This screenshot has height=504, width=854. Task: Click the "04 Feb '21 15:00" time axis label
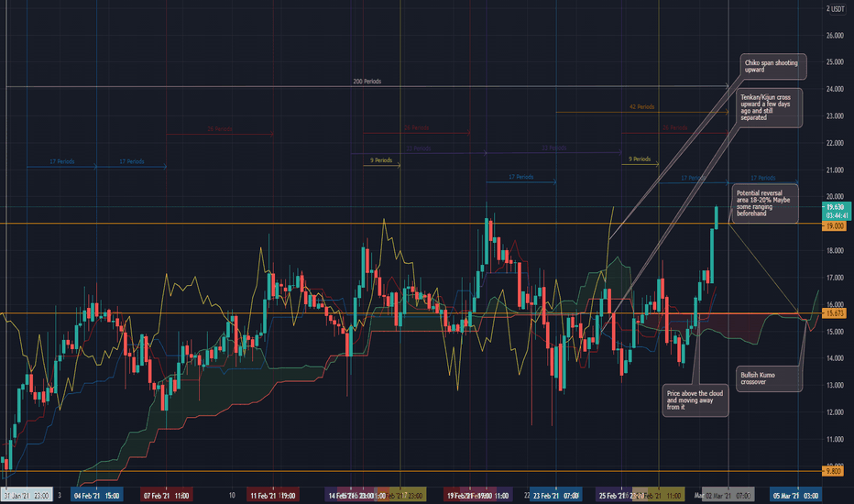tap(96, 495)
